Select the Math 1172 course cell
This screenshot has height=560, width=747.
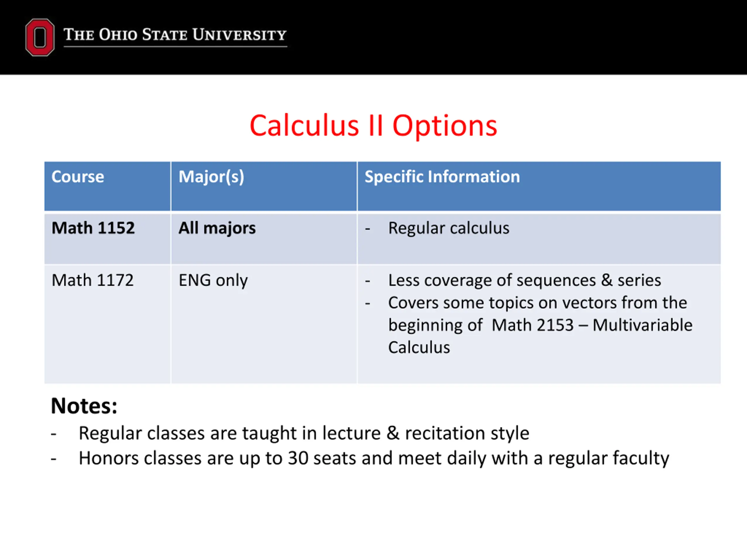(x=92, y=280)
